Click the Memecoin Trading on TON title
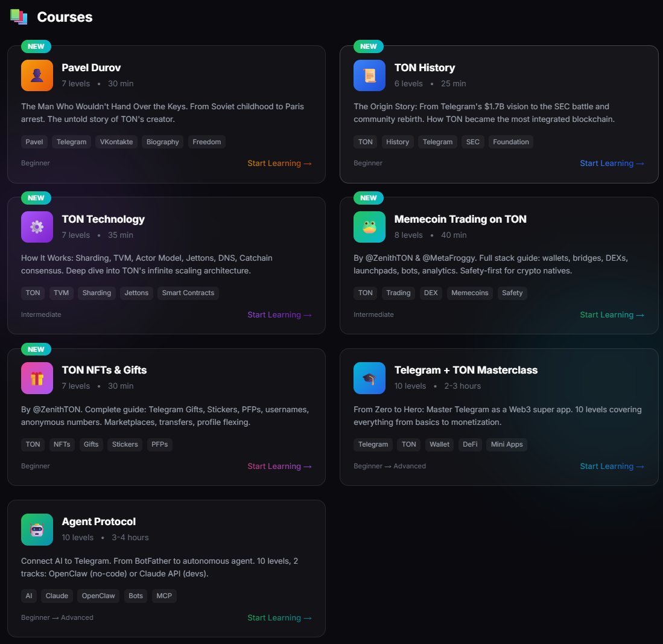 pos(460,219)
